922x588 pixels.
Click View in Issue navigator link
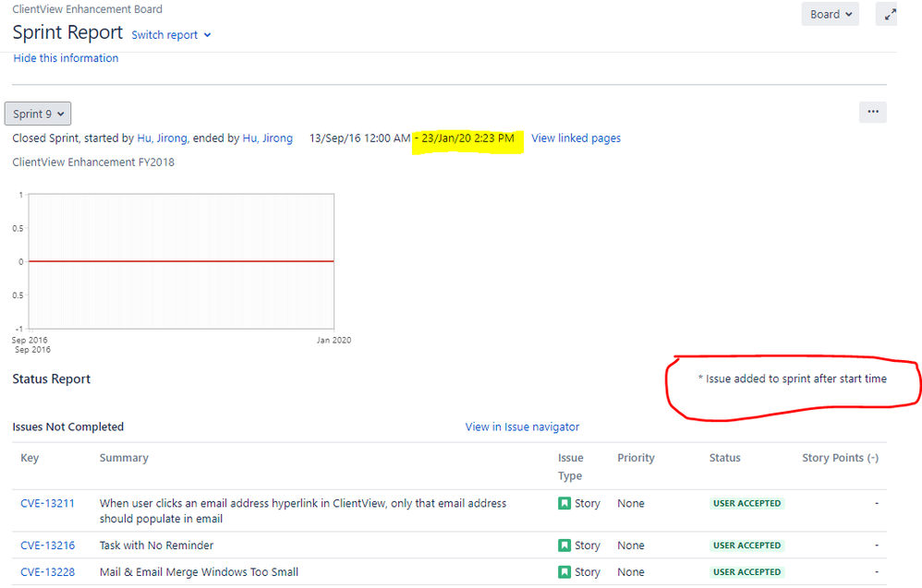[x=522, y=427]
